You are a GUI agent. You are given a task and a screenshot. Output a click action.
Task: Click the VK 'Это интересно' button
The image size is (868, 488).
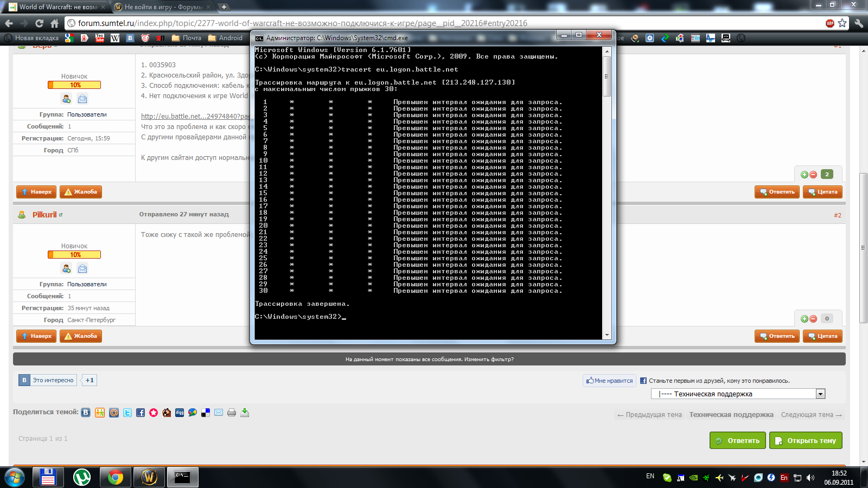pyautogui.click(x=48, y=380)
